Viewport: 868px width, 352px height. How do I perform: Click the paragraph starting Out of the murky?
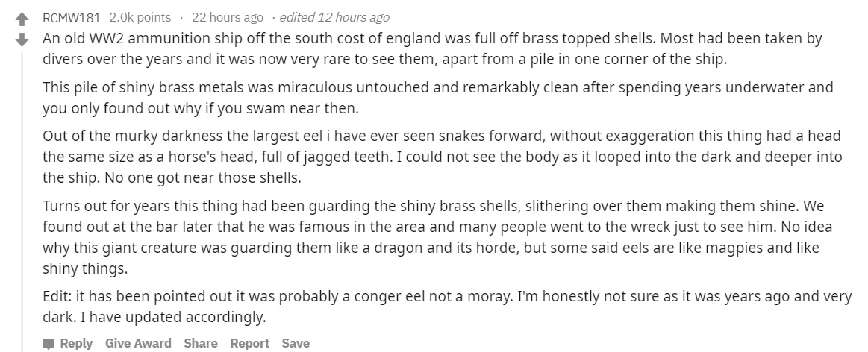443,157
